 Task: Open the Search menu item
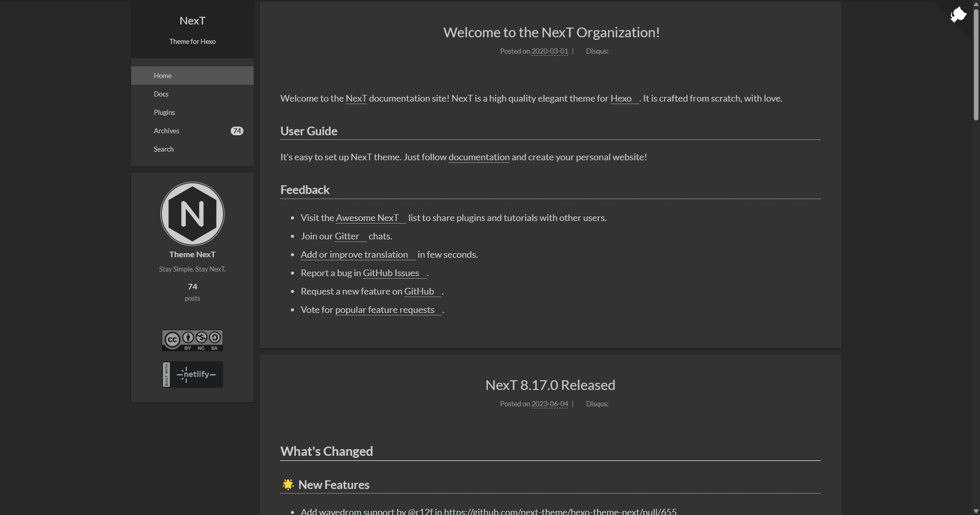click(192, 149)
